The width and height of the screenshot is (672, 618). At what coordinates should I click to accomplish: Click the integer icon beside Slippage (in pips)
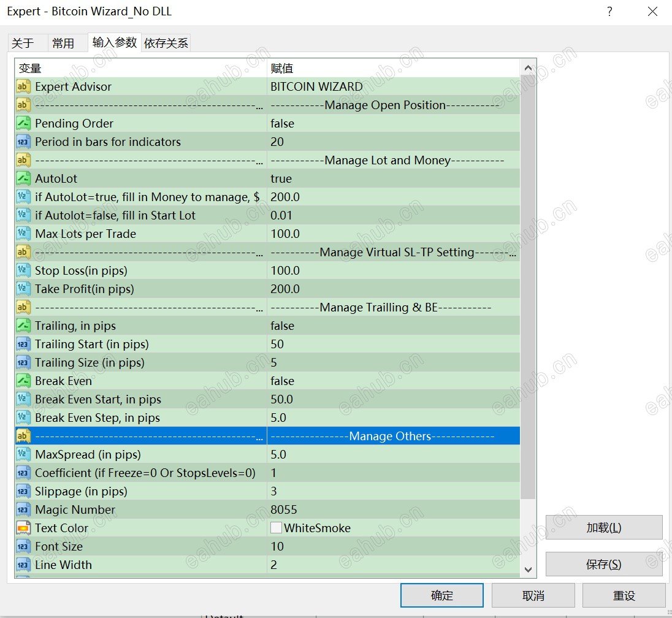click(23, 492)
